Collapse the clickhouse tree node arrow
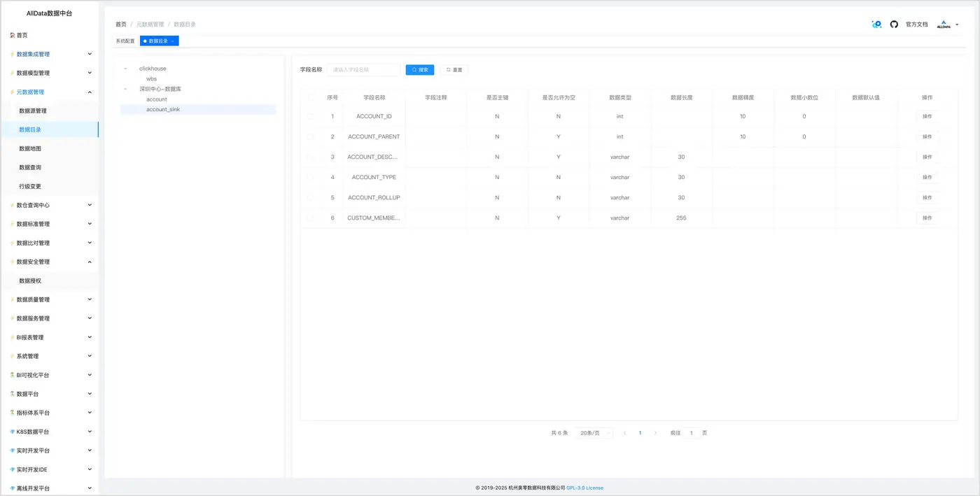Image resolution: width=980 pixels, height=496 pixels. (x=125, y=69)
